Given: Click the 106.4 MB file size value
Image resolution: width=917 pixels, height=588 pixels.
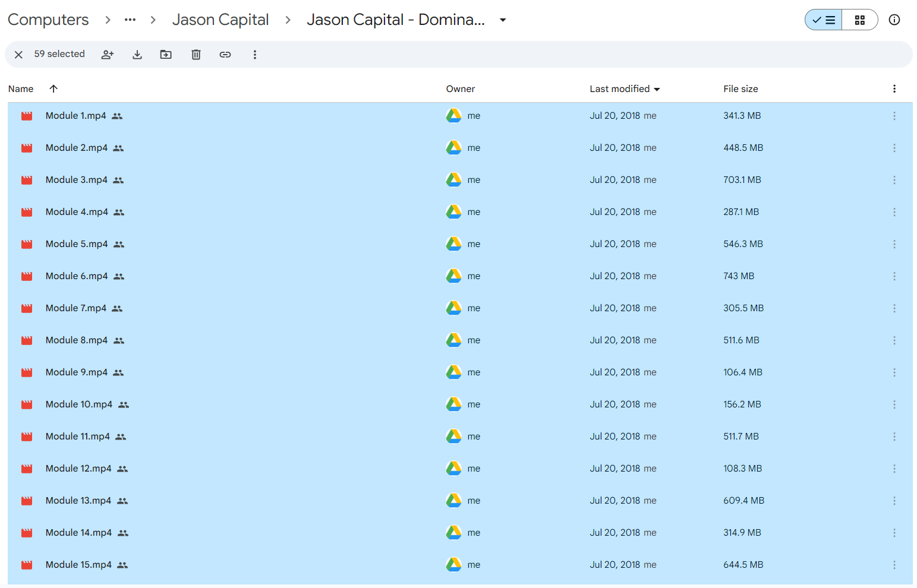Looking at the screenshot, I should [x=743, y=372].
